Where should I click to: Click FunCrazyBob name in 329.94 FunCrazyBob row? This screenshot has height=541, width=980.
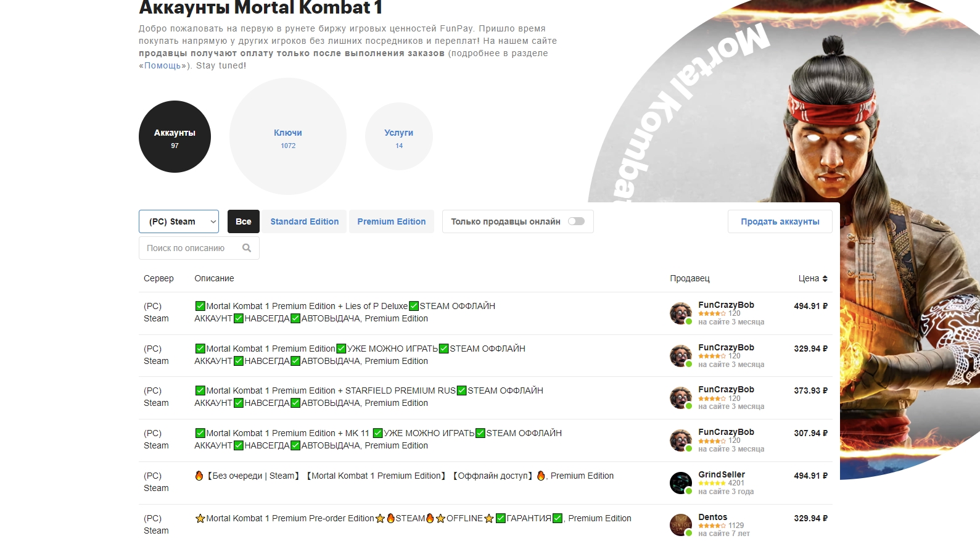(726, 347)
